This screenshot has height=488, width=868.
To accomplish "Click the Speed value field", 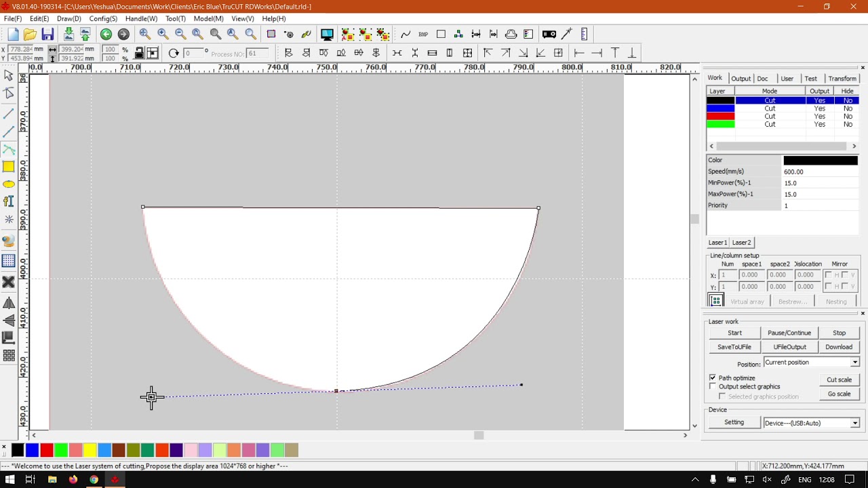I will (820, 172).
